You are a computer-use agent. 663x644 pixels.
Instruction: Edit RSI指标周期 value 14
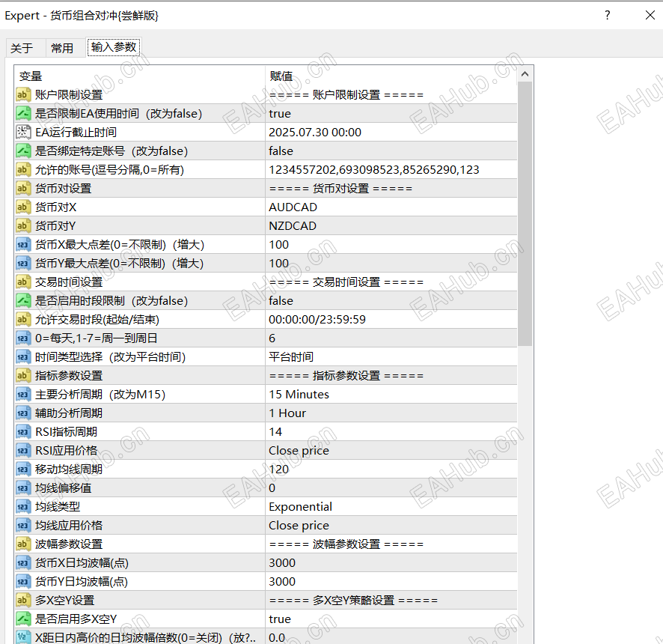click(391, 431)
